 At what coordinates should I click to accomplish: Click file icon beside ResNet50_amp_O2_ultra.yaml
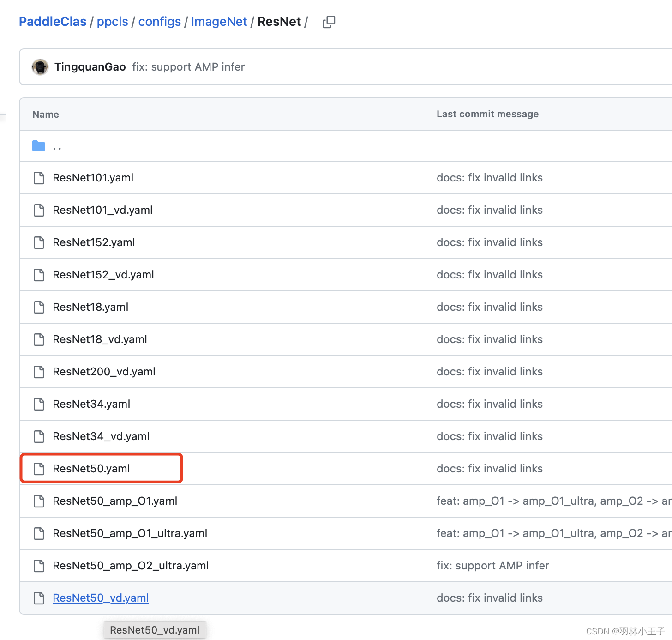pos(39,566)
